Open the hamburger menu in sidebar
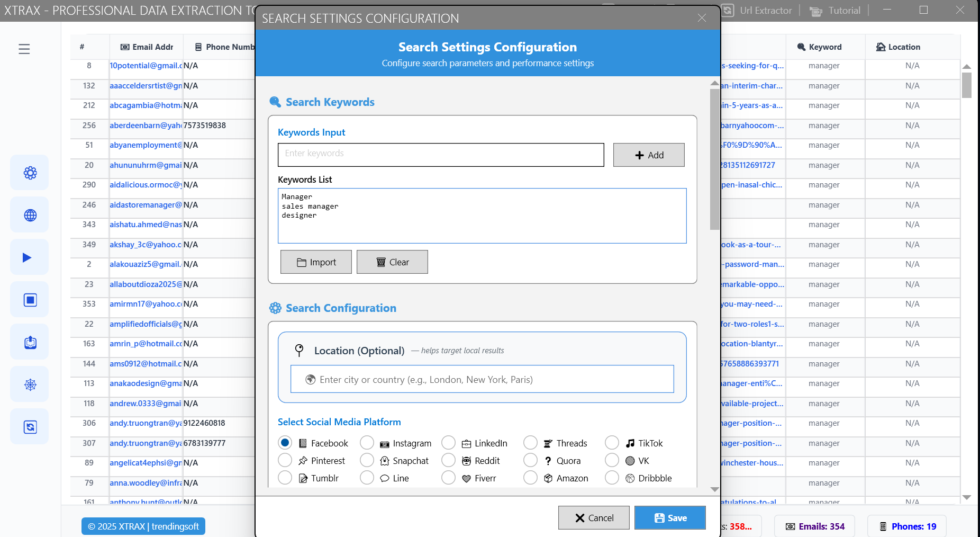980x537 pixels. [24, 49]
